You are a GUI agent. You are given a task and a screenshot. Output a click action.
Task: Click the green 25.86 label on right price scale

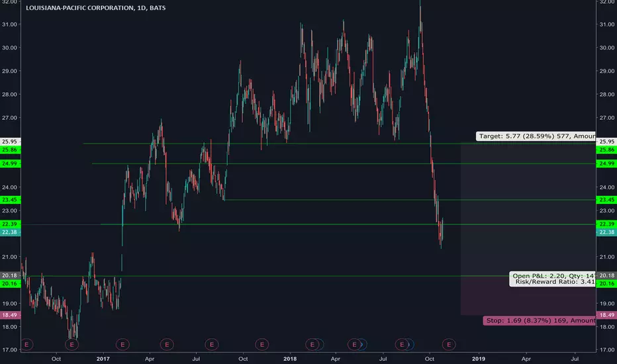[x=606, y=150]
